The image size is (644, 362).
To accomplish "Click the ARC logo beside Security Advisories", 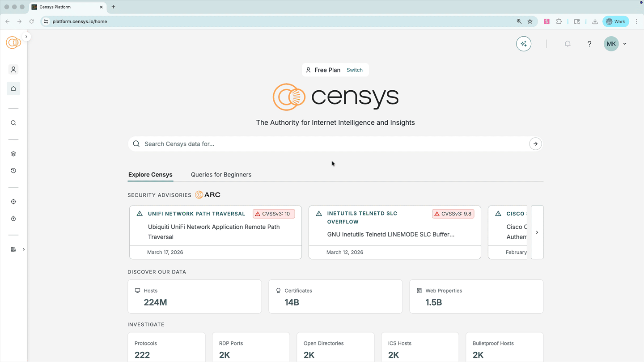I will pos(208,195).
